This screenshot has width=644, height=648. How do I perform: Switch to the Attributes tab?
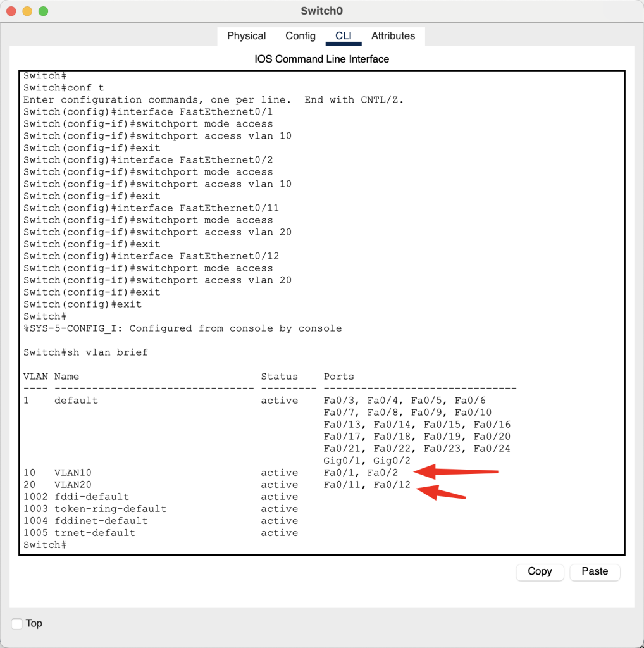point(393,36)
